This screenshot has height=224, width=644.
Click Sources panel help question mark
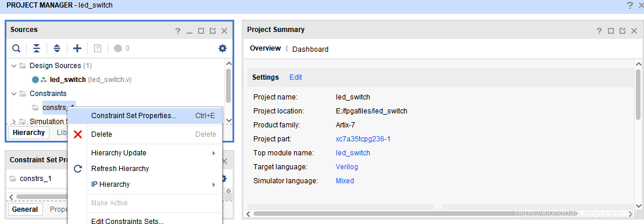point(177,31)
